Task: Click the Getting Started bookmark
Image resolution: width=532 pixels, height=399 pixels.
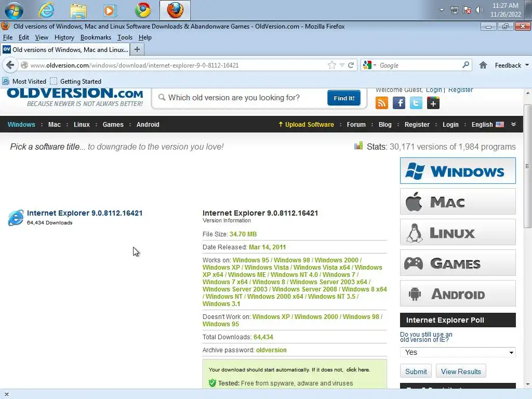Action: [x=76, y=82]
